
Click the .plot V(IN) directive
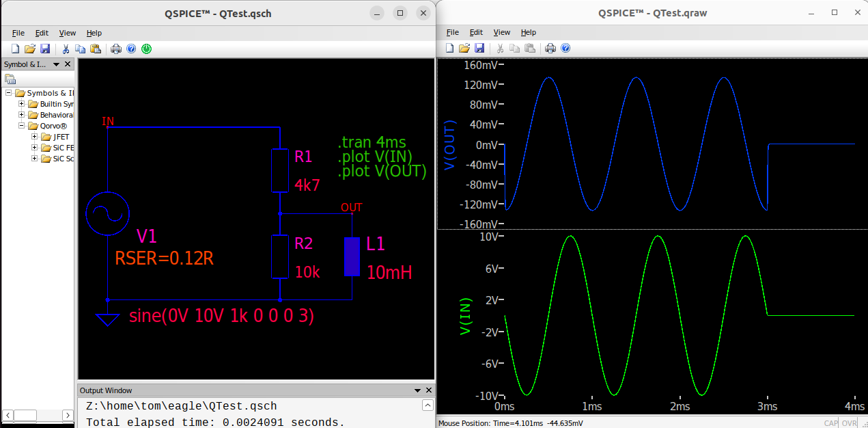375,157
